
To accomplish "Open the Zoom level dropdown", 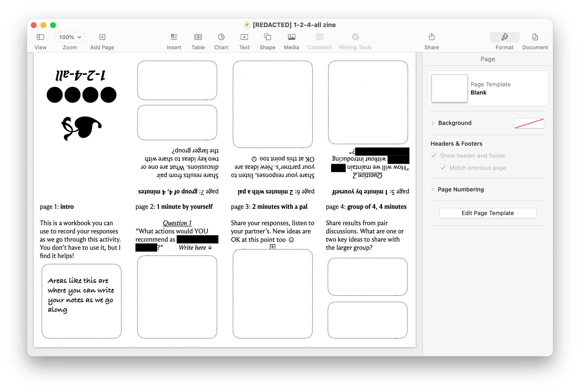I will pos(70,37).
